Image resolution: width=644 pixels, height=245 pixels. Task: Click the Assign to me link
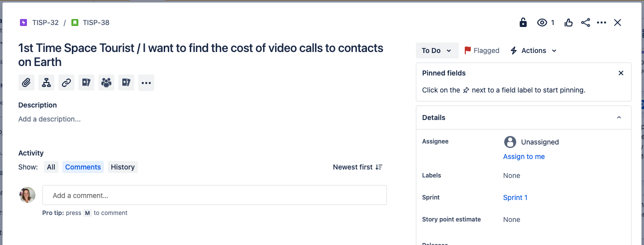[x=524, y=156]
